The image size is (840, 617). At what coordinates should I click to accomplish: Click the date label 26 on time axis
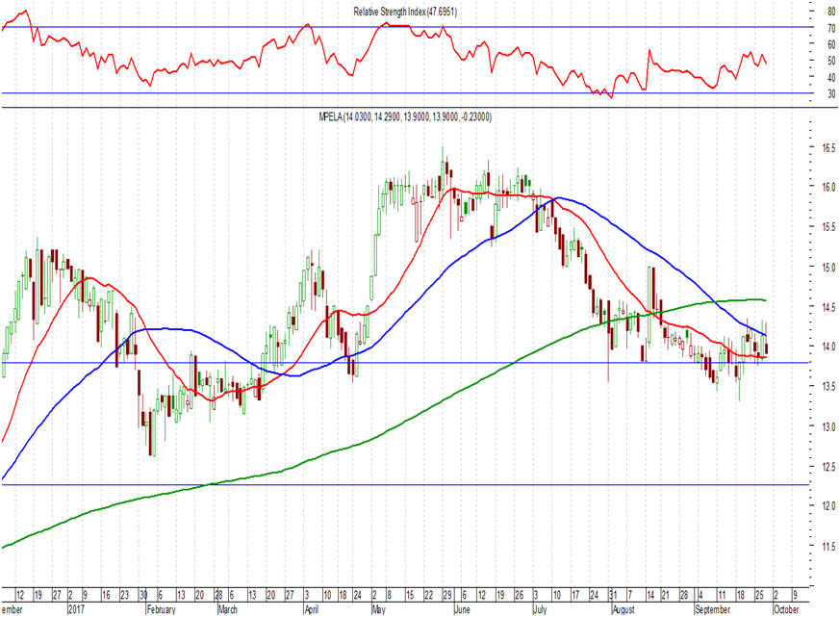(x=519, y=596)
